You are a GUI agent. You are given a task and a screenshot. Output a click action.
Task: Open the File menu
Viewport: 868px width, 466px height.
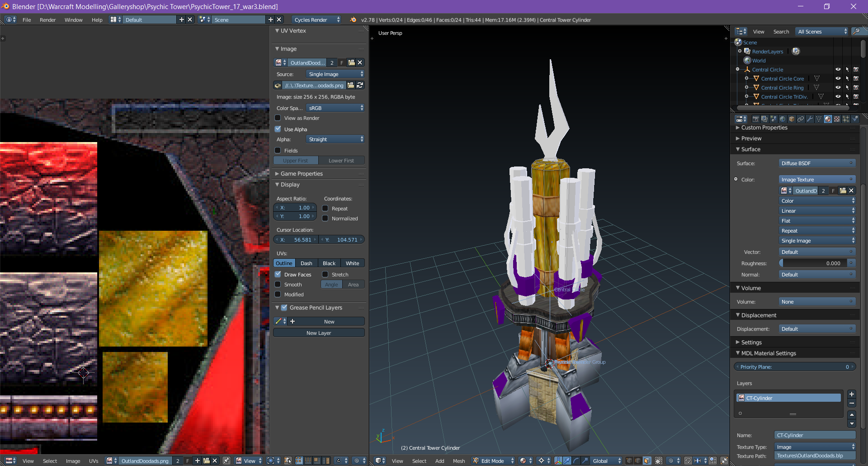[x=27, y=19]
